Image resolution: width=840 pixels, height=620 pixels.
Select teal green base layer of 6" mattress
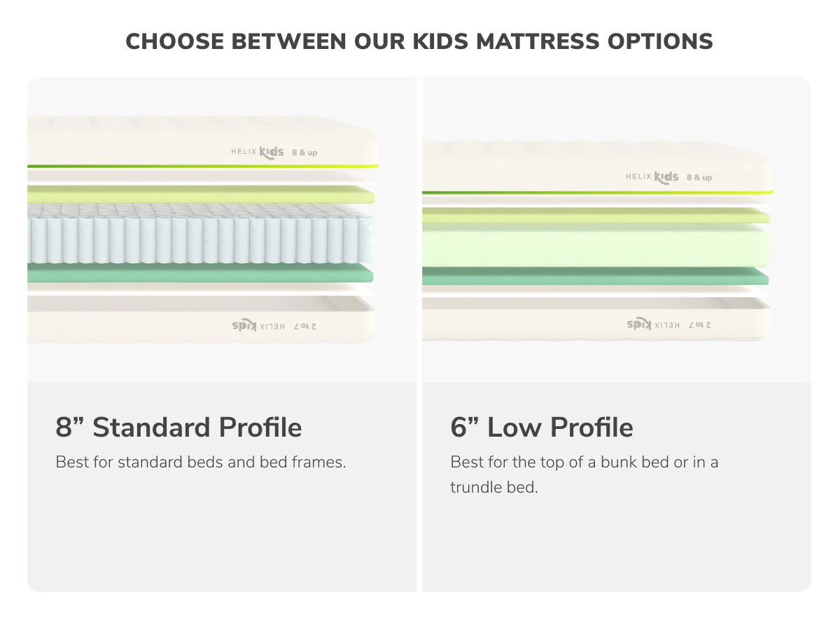point(595,276)
